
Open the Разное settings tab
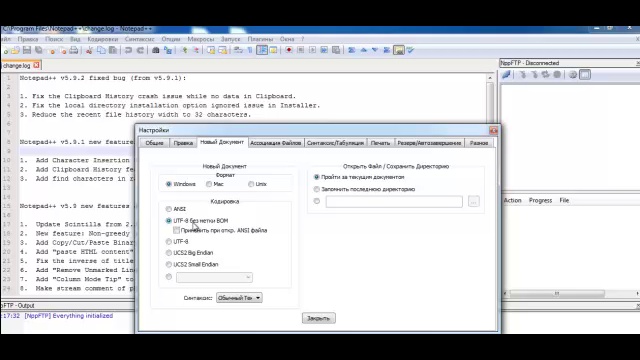tap(479, 143)
